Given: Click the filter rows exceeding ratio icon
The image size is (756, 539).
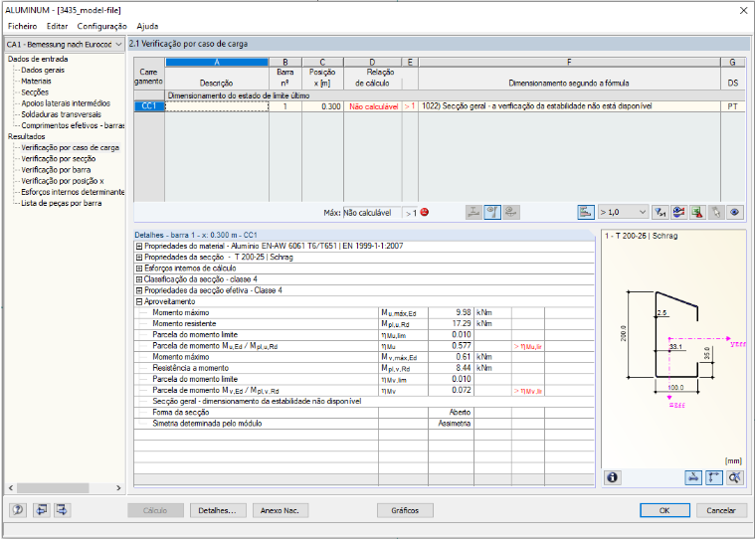Looking at the screenshot, I should click(660, 212).
